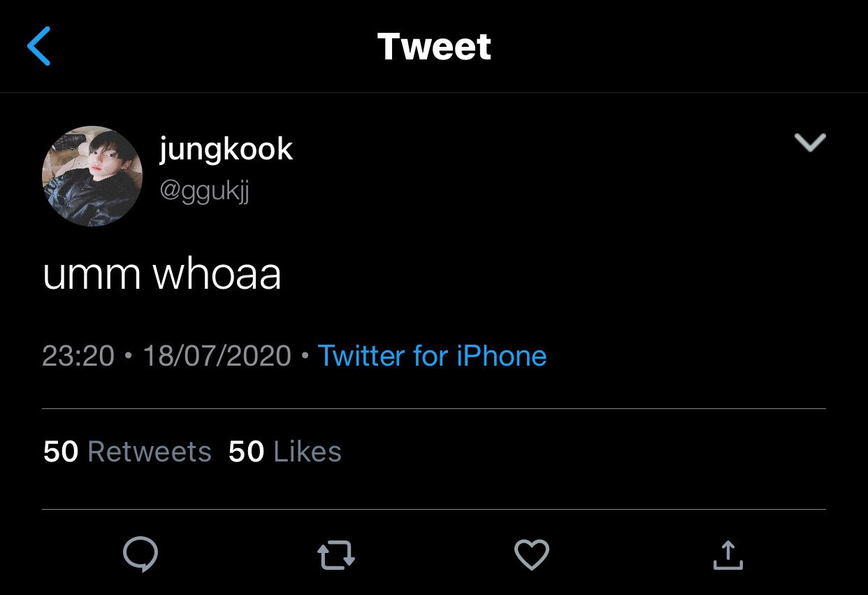The image size is (868, 595).
Task: Share the tweet using the upload icon
Action: [x=728, y=555]
